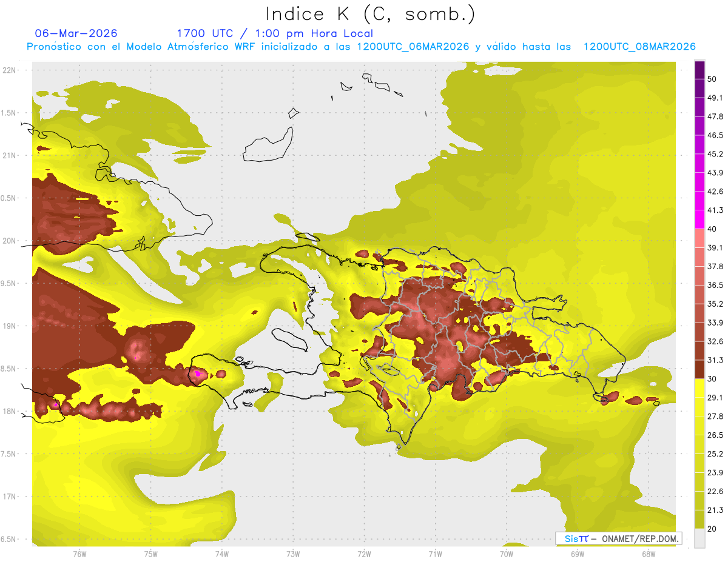Click the "20" value at the color scale bottom
Image resolution: width=728 pixels, height=562 pixels.
click(712, 529)
